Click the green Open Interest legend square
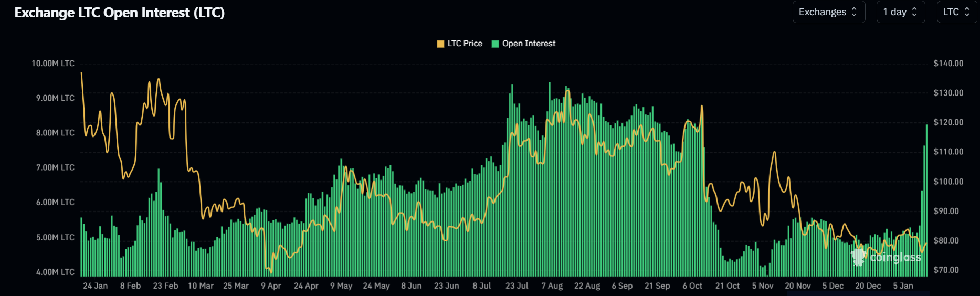This screenshot has width=980, height=296. click(x=495, y=44)
